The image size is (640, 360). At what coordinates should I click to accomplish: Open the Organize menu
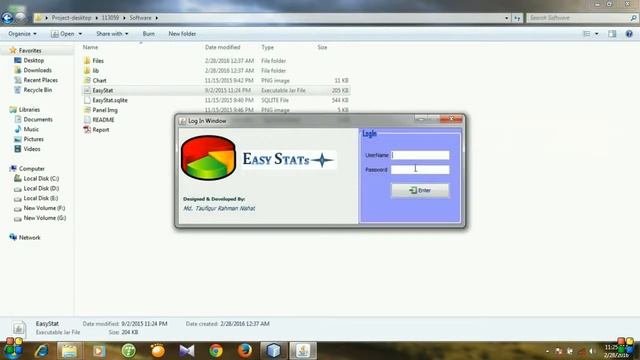[x=22, y=34]
